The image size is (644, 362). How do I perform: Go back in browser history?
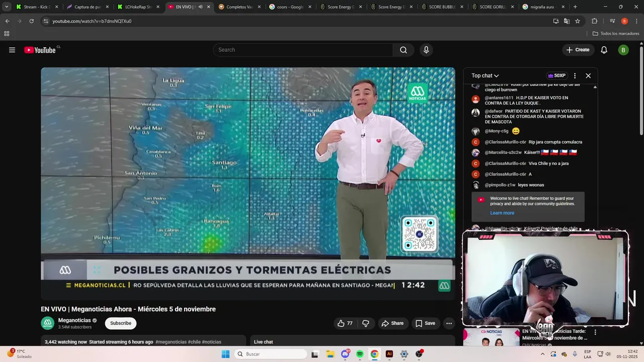click(7, 21)
